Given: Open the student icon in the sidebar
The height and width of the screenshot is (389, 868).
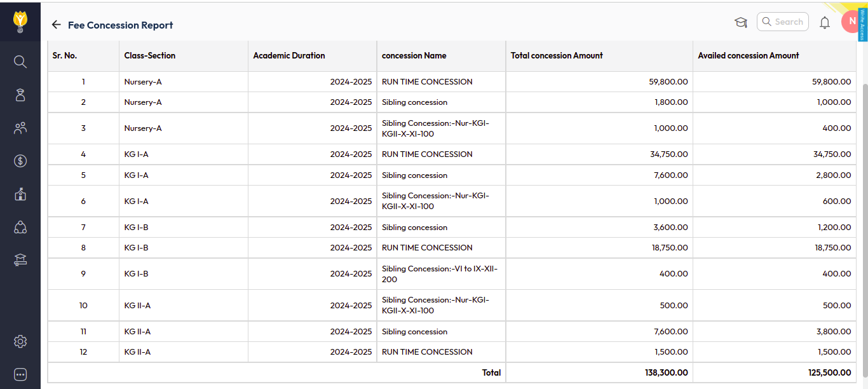Looking at the screenshot, I should tap(20, 95).
